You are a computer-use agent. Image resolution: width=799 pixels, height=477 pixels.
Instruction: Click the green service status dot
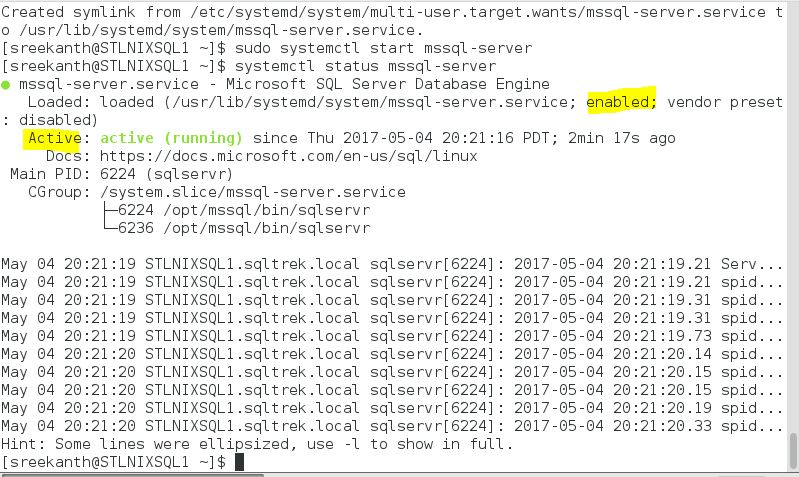pos(7,84)
